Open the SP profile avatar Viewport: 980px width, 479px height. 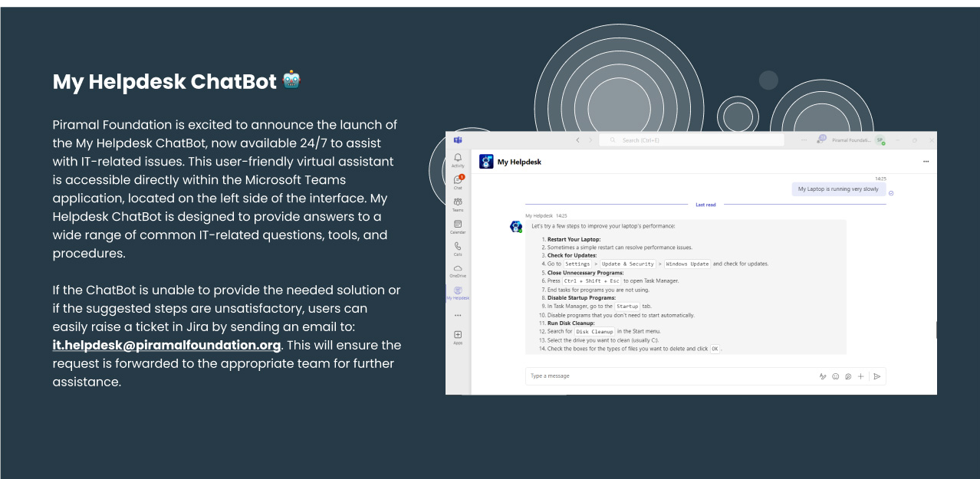(x=880, y=140)
